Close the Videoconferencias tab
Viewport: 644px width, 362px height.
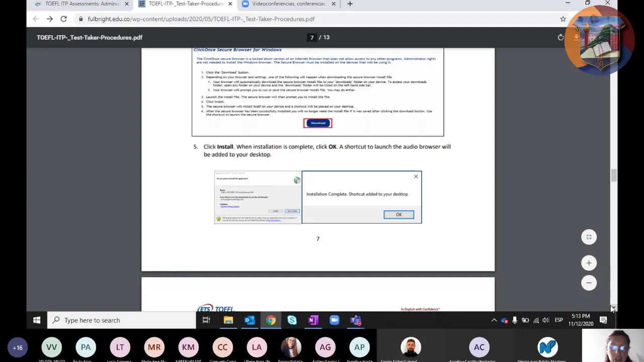point(334,4)
